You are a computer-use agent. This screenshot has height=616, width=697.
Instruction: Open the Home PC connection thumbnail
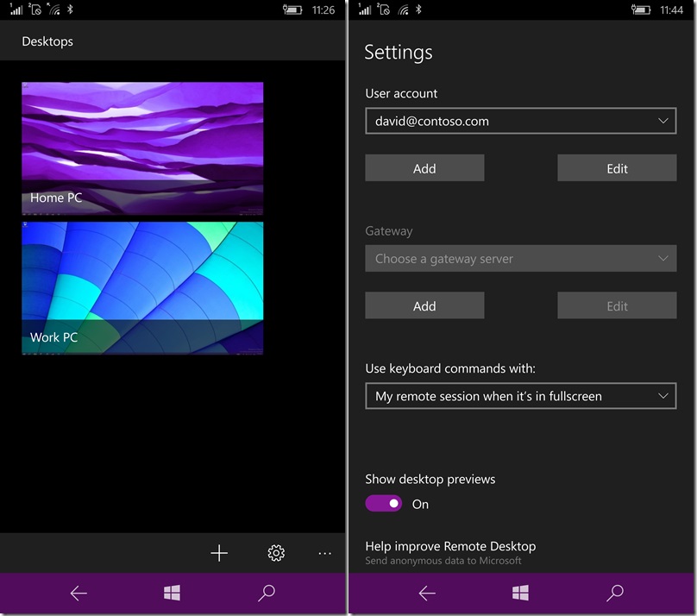click(141, 147)
